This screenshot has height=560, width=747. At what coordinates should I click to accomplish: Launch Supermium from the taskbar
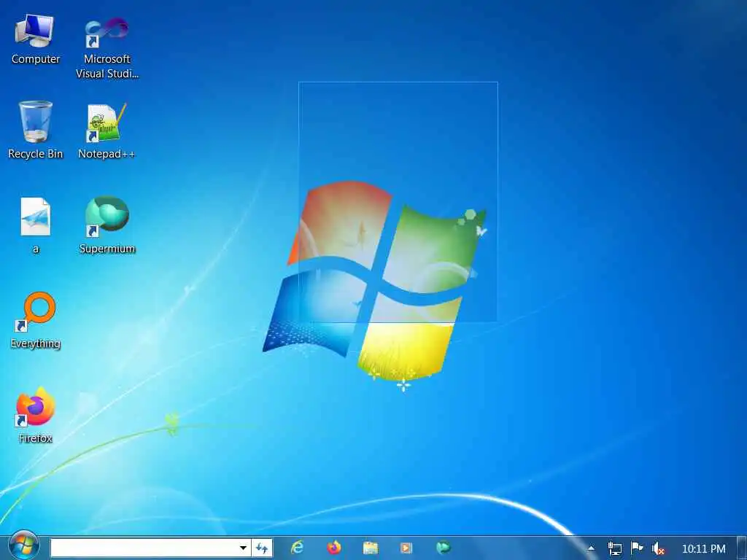[x=443, y=548]
